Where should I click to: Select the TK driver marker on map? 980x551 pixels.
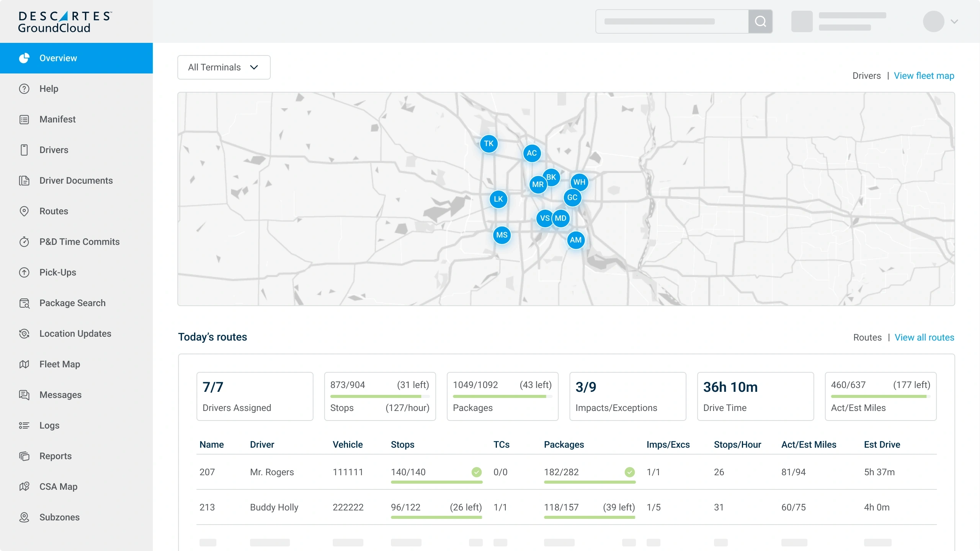click(488, 143)
